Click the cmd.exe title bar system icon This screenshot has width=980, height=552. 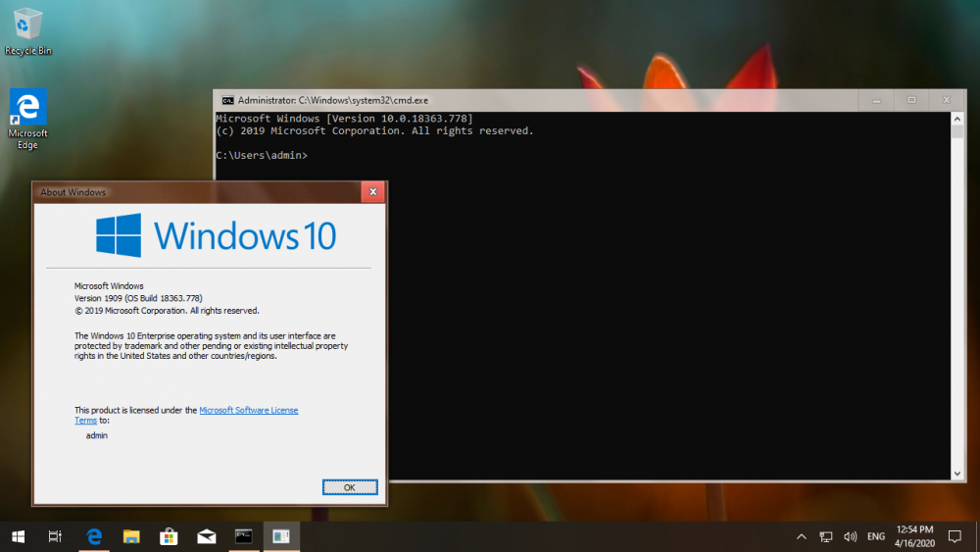click(x=227, y=100)
